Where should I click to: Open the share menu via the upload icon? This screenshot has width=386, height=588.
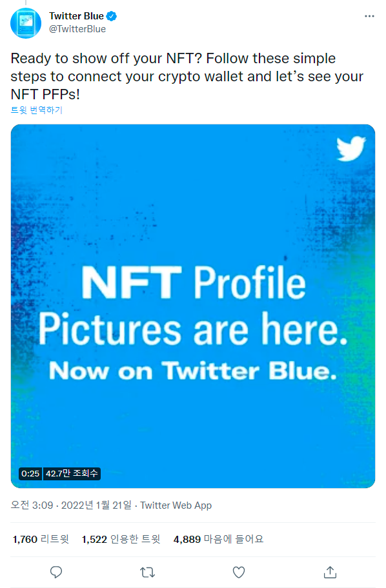click(x=330, y=572)
